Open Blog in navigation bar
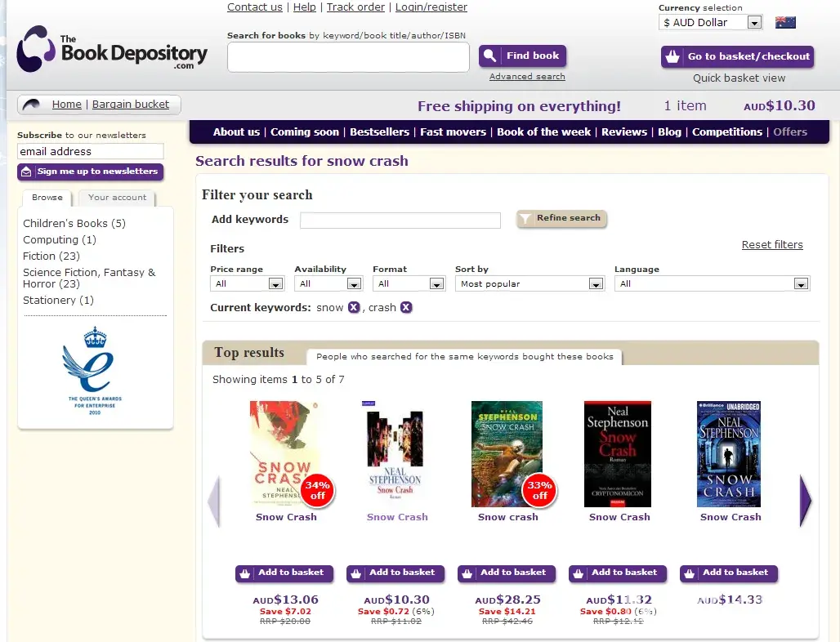The height and width of the screenshot is (642, 840). [670, 132]
